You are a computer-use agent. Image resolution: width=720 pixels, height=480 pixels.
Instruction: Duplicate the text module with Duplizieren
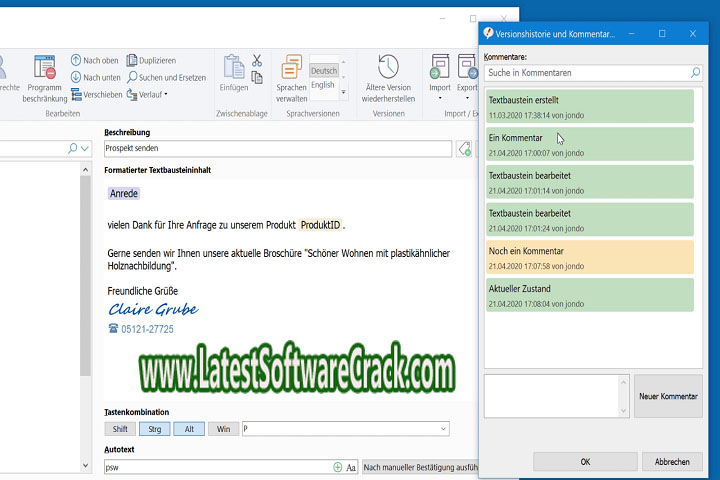(151, 60)
